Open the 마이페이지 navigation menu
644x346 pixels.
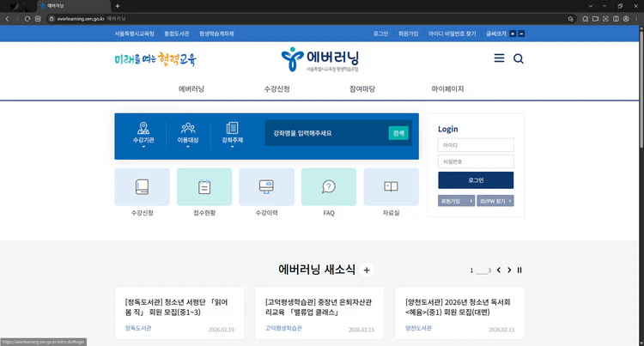(447, 88)
